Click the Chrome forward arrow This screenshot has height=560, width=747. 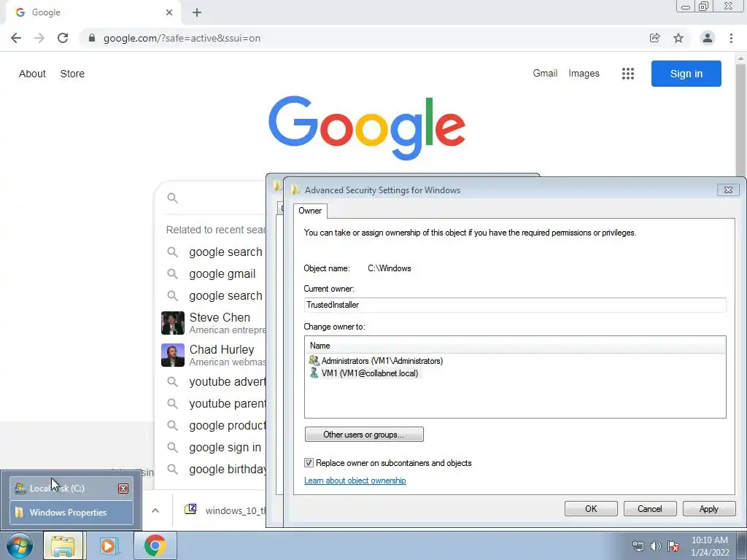point(39,38)
